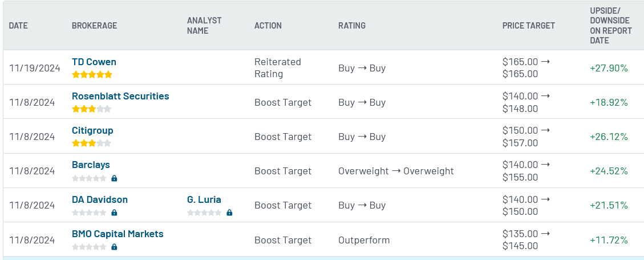Click the $150.00 → $157.00 price target
Screen dimensions: 644x260
click(x=526, y=137)
